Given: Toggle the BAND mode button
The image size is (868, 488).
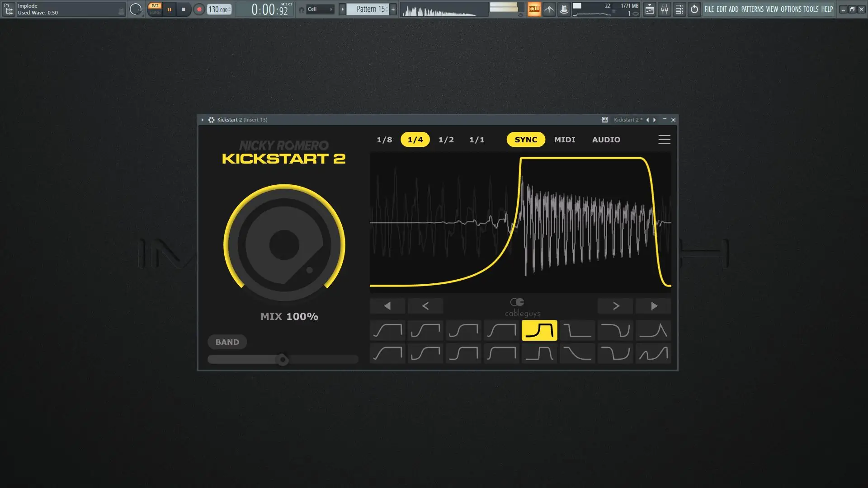Looking at the screenshot, I should (x=227, y=342).
